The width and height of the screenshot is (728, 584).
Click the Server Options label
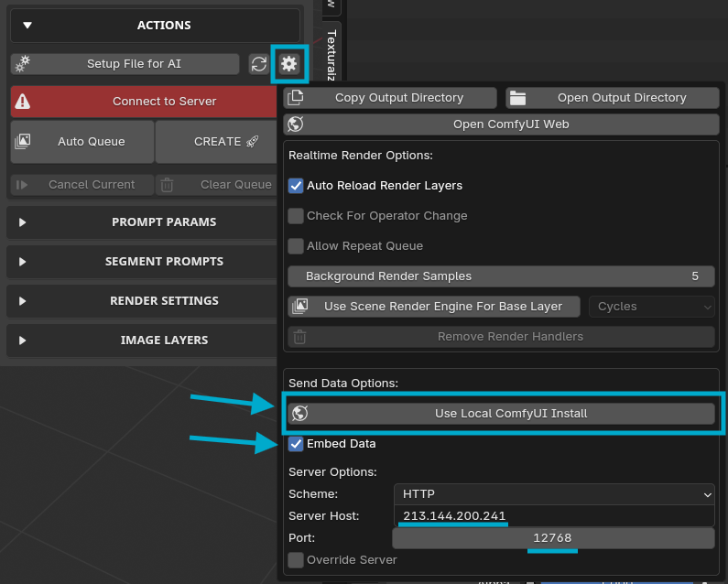point(332,472)
